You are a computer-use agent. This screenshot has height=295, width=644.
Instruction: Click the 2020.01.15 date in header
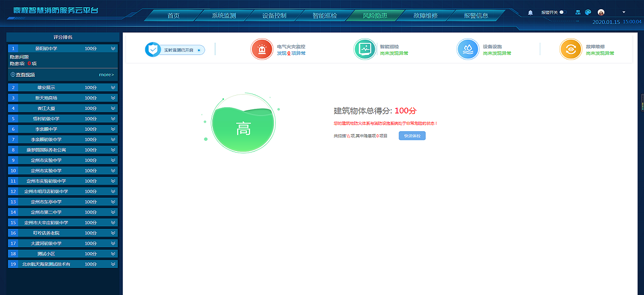point(606,22)
